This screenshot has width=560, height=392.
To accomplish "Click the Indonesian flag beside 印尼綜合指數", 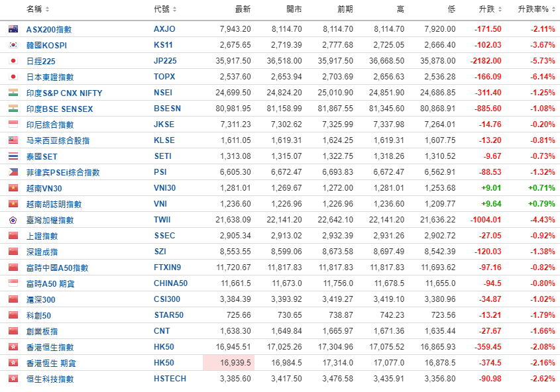I will 13,124.
